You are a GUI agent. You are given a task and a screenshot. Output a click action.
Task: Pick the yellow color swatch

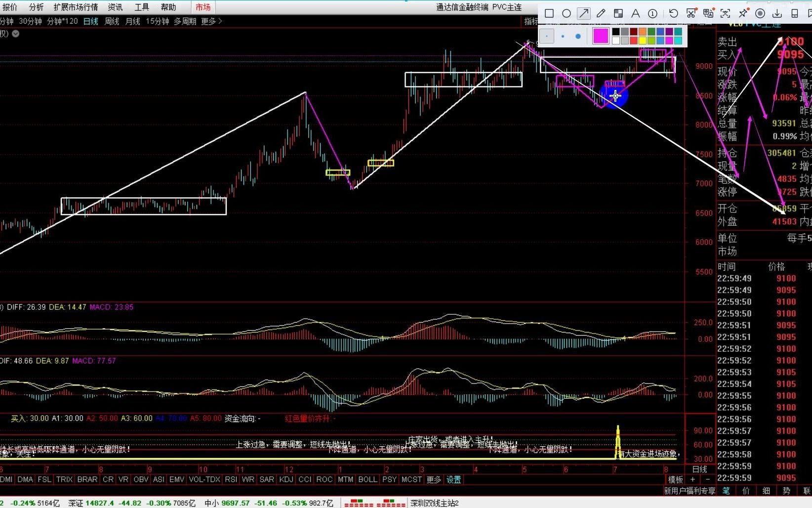pyautogui.click(x=643, y=41)
